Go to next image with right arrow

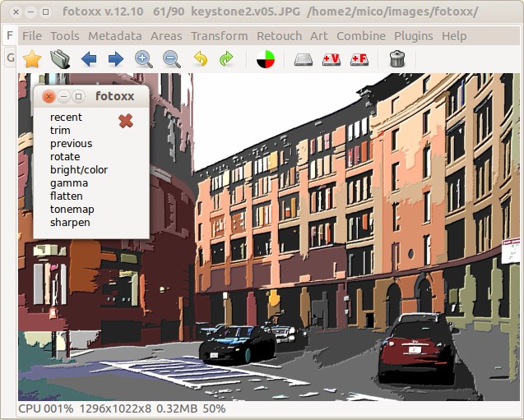pyautogui.click(x=116, y=59)
